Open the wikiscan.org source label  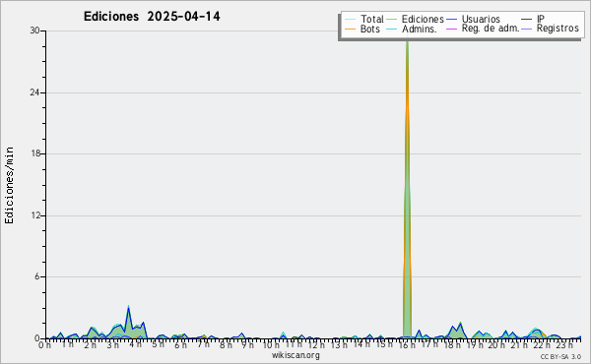295,355
